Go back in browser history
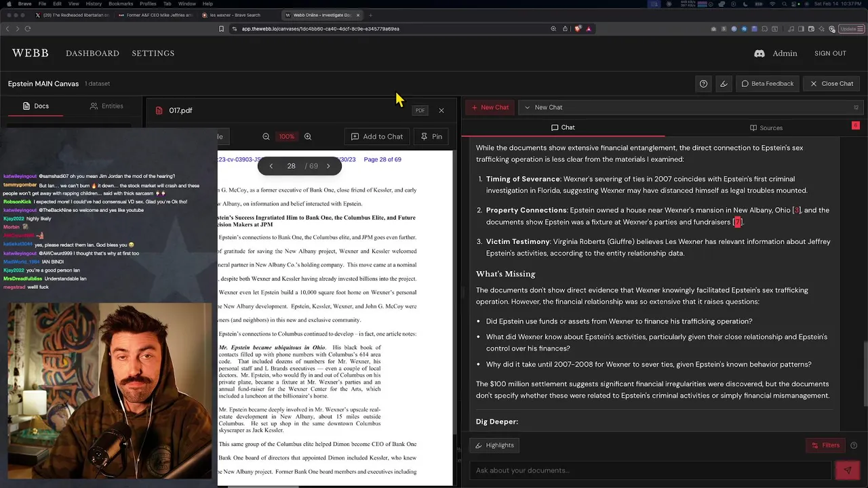The width and height of the screenshot is (868, 488). tap(7, 28)
